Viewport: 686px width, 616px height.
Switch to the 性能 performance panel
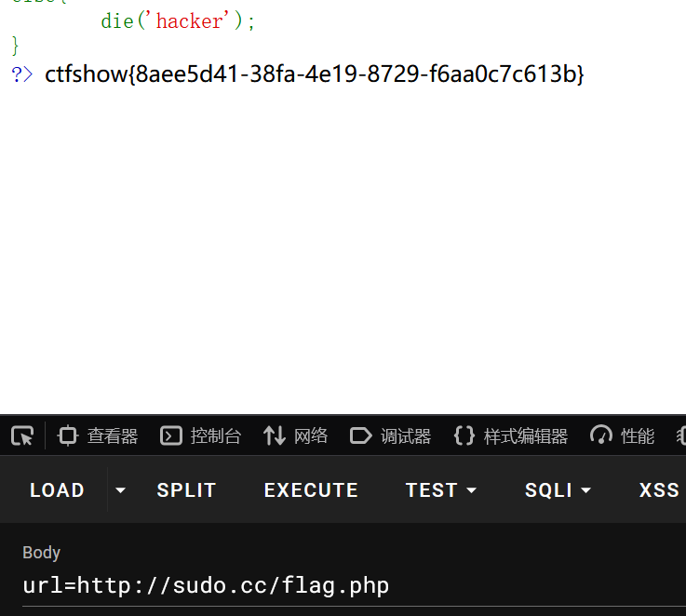pos(623,435)
